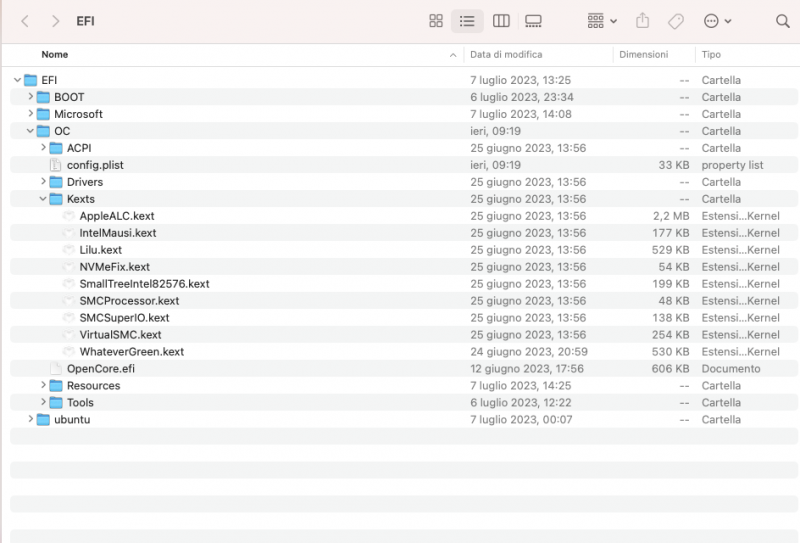The width and height of the screenshot is (800, 543).
Task: Switch to list view
Action: click(467, 21)
